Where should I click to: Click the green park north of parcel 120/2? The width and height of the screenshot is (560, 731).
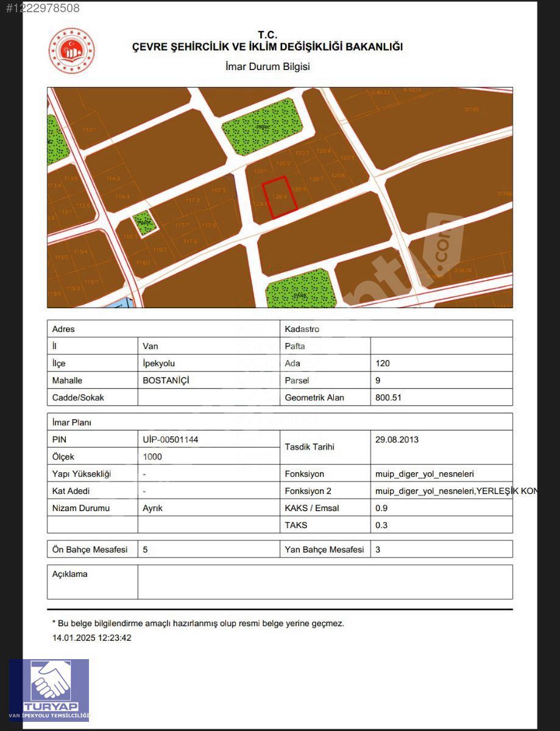click(262, 127)
